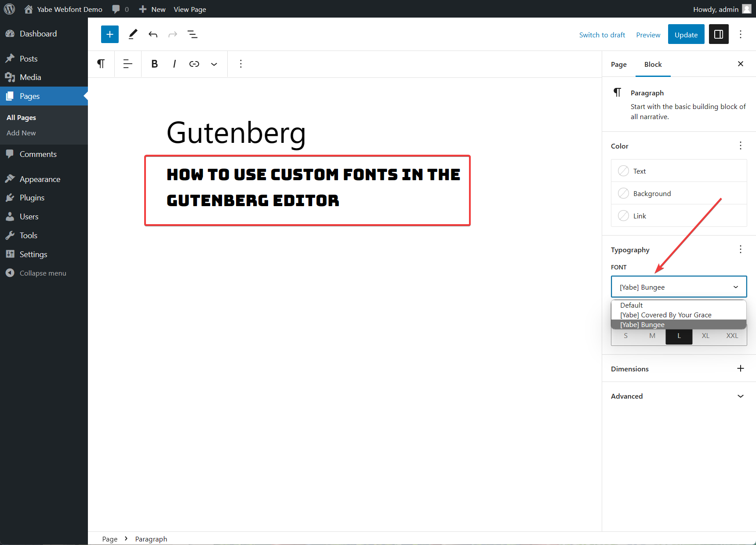Pick the Background color swatch
The image size is (756, 545).
(623, 193)
